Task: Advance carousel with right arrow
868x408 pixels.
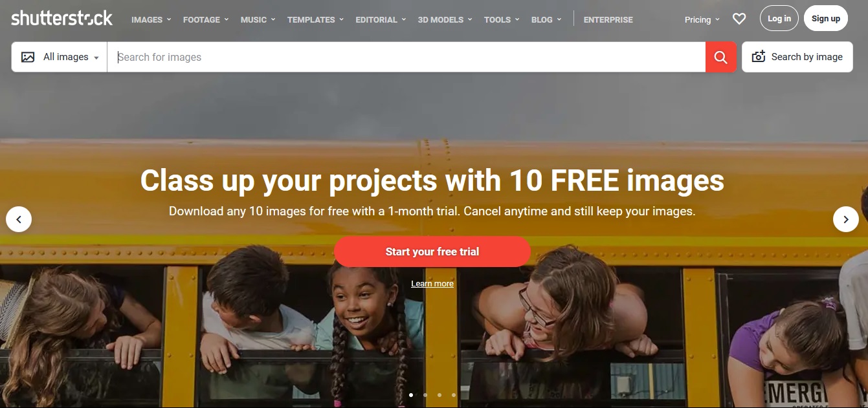Action: 845,219
